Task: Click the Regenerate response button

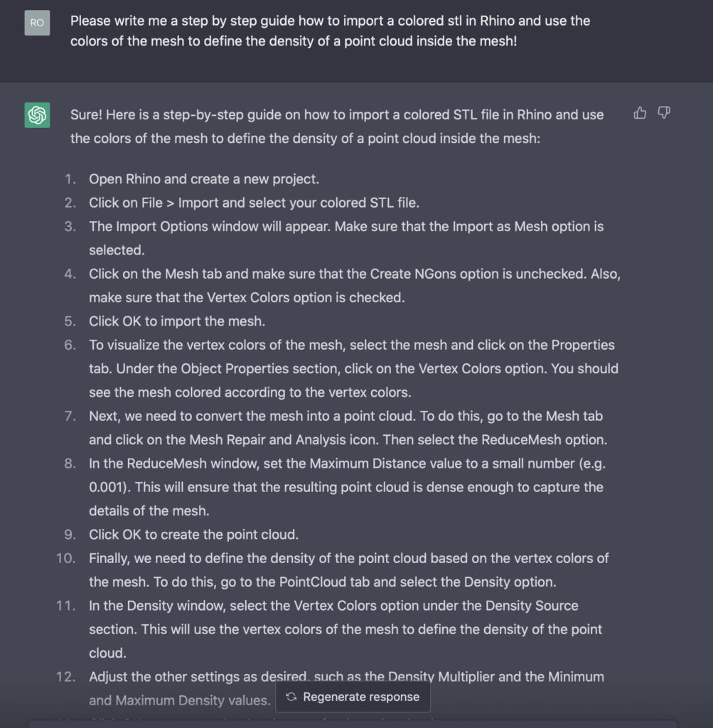Action: [x=353, y=697]
